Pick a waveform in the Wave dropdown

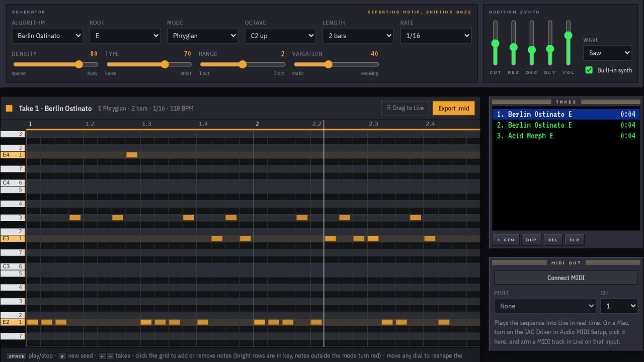[x=607, y=53]
